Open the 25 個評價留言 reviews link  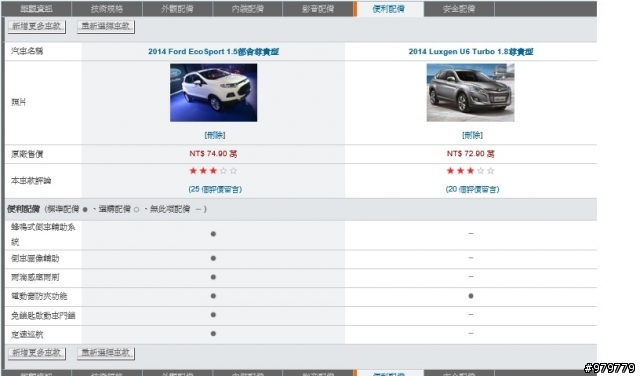pos(215,189)
